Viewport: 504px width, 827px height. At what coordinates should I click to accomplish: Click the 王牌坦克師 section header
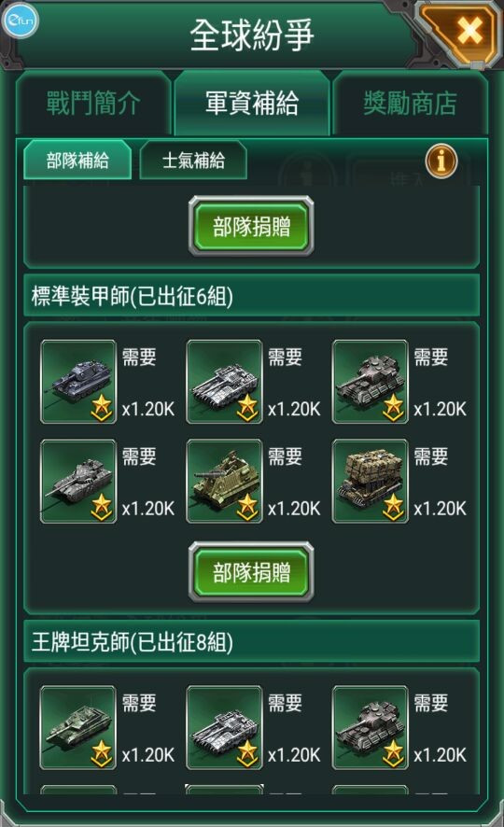tap(251, 641)
